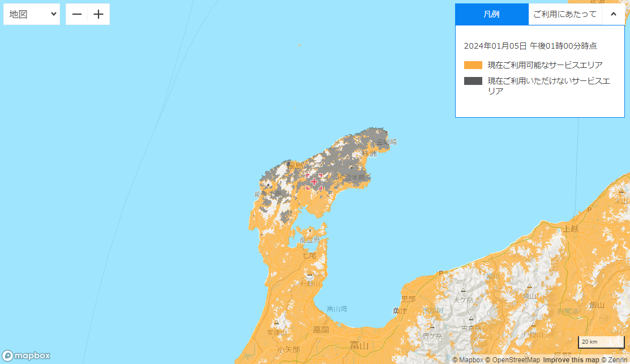Viewport: 630px width, 364px height.
Task: Open the © OpenStreetMap attribution link
Action: (x=513, y=360)
